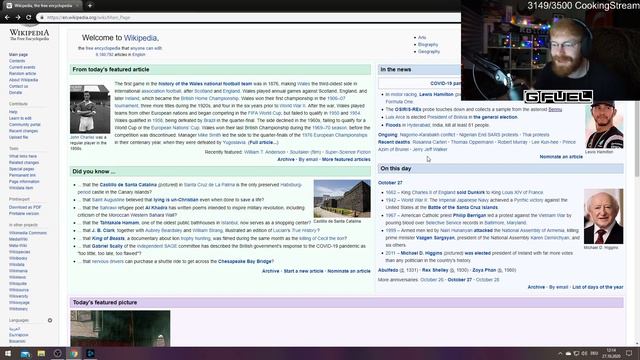Open the Biography portal link
The width and height of the screenshot is (640, 360).
[428, 44]
